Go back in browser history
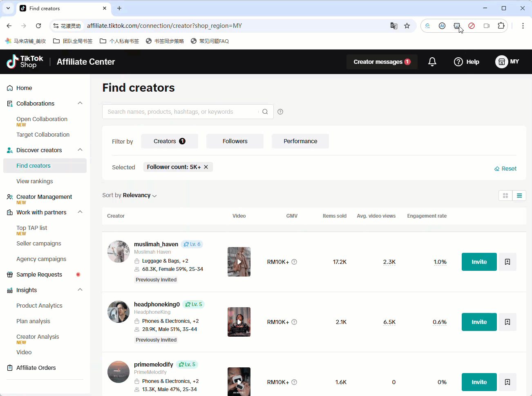Image resolution: width=532 pixels, height=396 pixels. coord(9,26)
